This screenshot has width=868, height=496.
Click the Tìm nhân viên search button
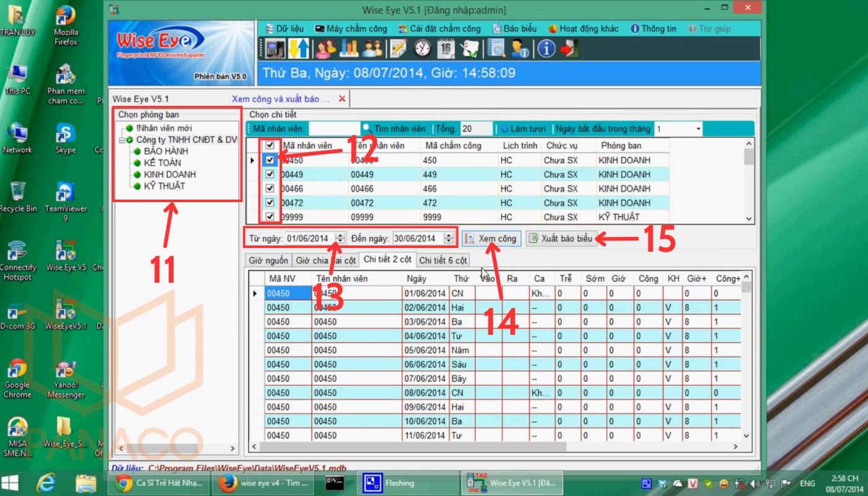(x=394, y=129)
